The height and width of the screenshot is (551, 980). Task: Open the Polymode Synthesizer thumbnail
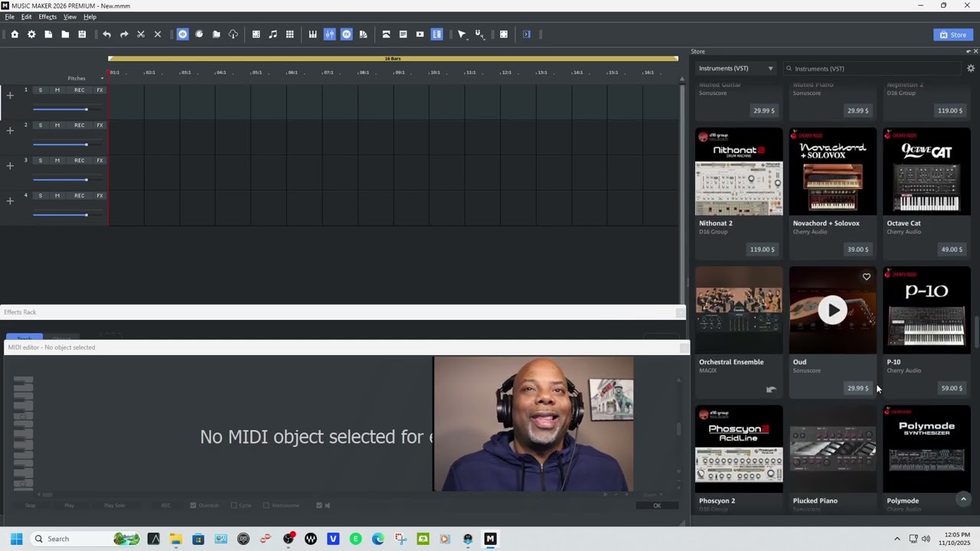pos(926,449)
